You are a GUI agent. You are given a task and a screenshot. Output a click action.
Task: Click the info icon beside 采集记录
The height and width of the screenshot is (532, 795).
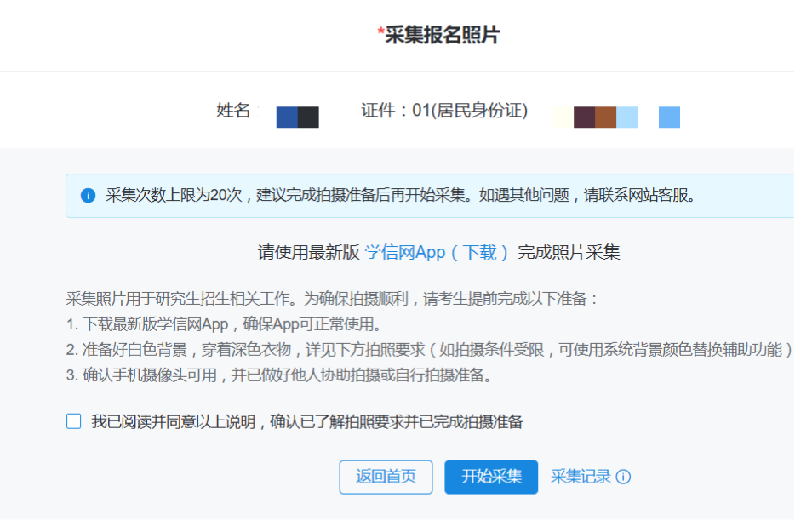623,477
